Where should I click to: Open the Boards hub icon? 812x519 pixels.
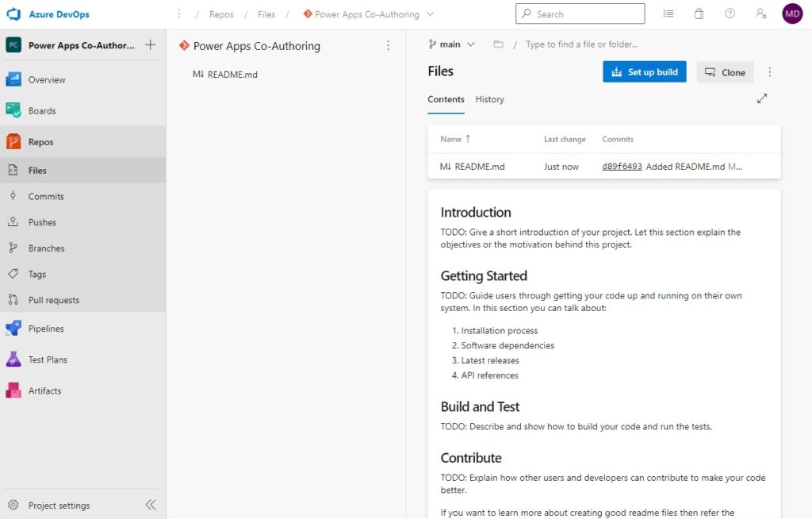coord(13,110)
